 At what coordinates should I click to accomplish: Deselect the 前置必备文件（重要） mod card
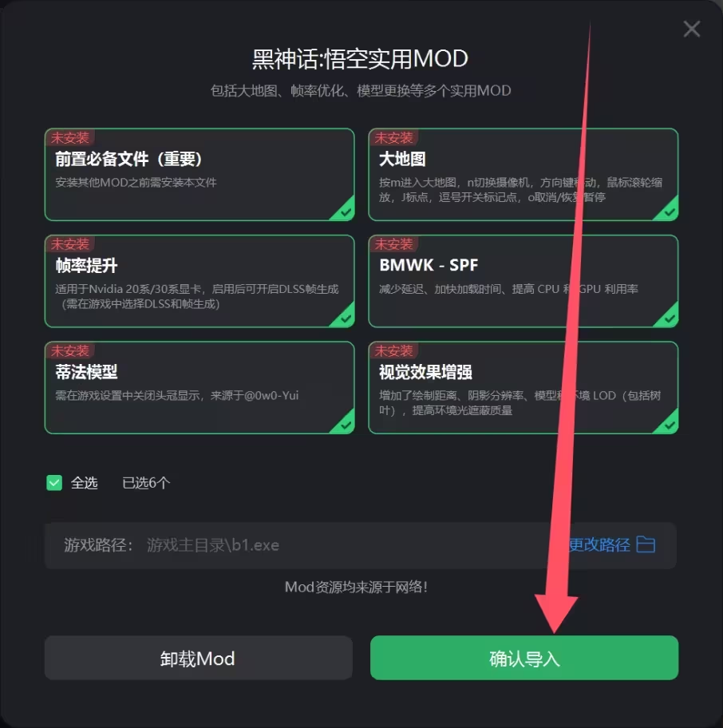click(x=200, y=175)
